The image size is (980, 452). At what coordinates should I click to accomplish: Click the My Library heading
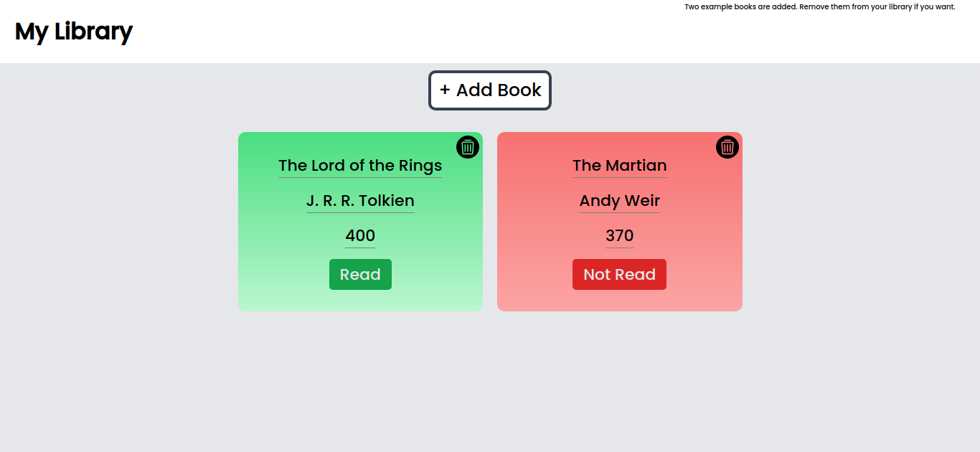(74, 32)
